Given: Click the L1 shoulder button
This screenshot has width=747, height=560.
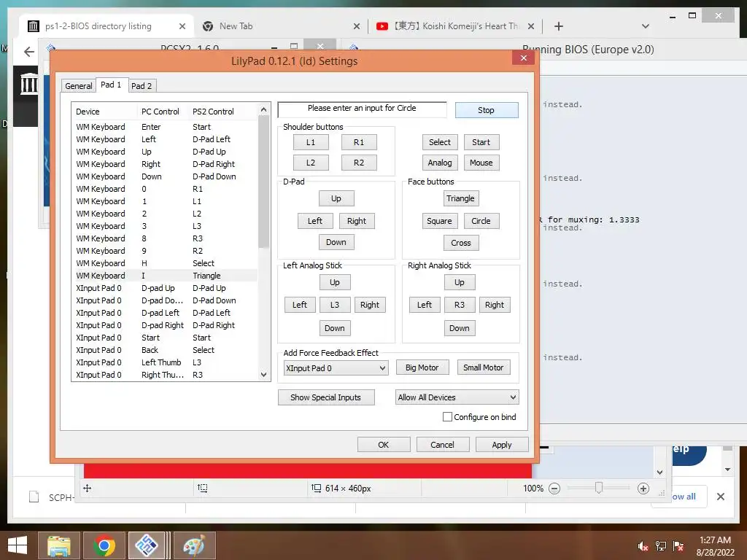Looking at the screenshot, I should coord(311,142).
